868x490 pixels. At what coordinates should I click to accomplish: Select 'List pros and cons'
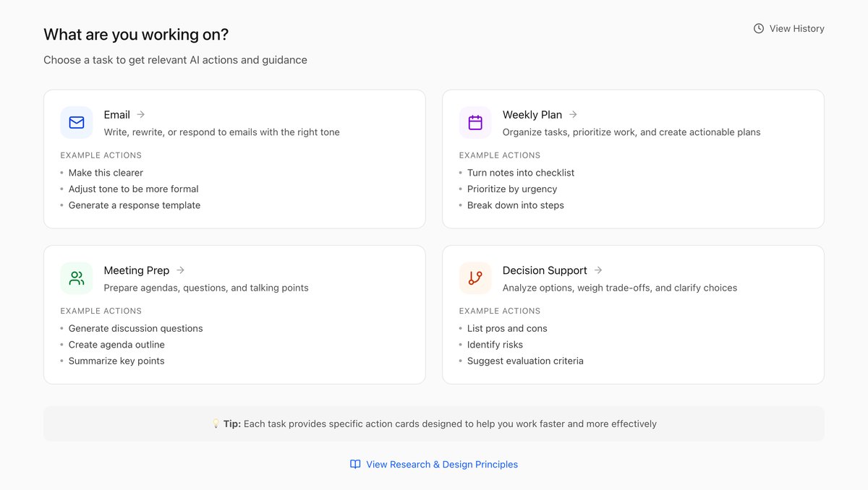click(507, 329)
